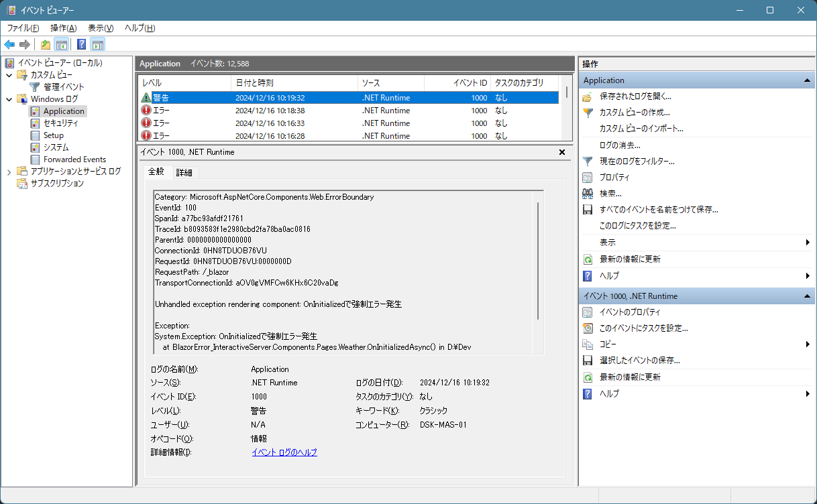
Task: Click the custom view creation funnel icon
Action: pos(588,113)
